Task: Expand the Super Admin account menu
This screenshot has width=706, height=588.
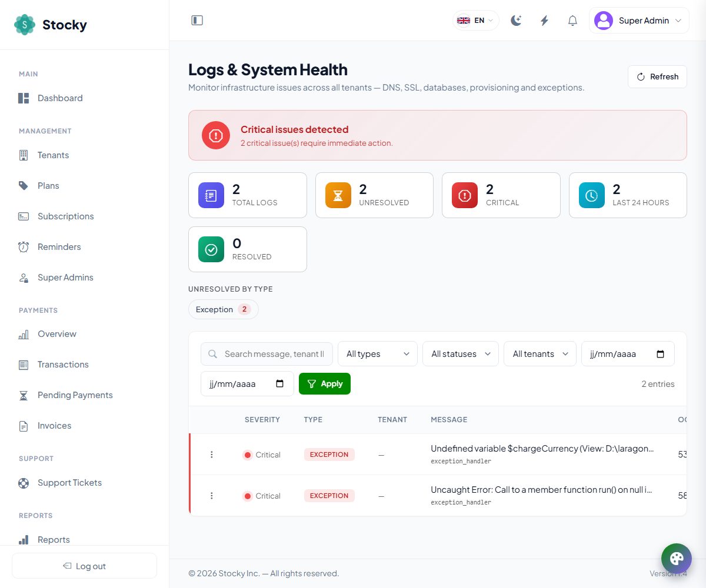Action: 639,21
